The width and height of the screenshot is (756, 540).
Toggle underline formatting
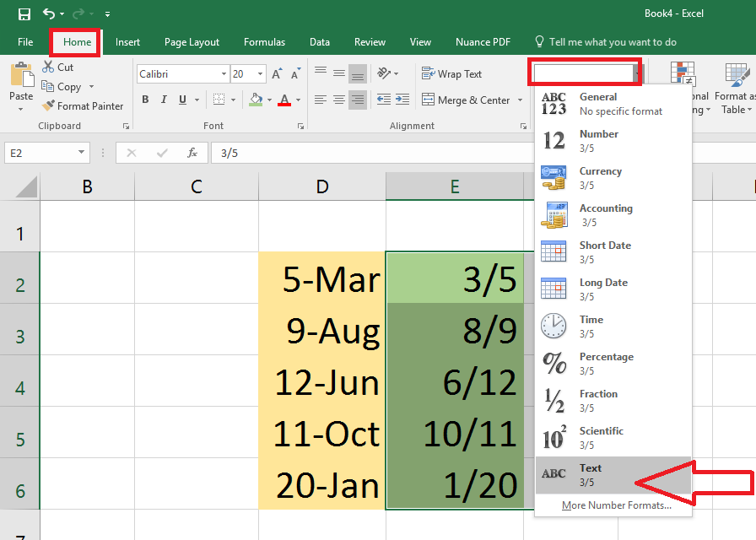click(183, 100)
